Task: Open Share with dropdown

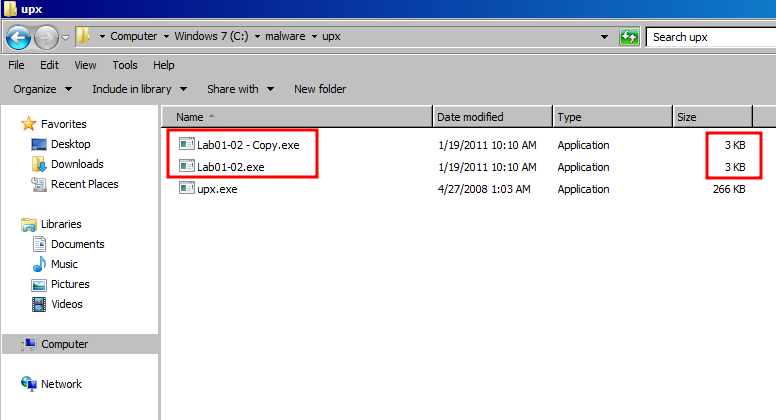Action: click(241, 89)
